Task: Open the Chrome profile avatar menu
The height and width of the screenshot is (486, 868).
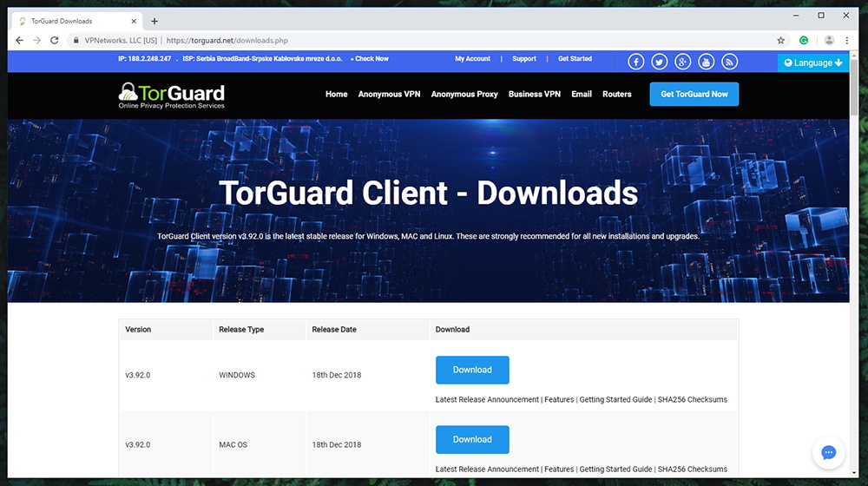Action: point(829,40)
